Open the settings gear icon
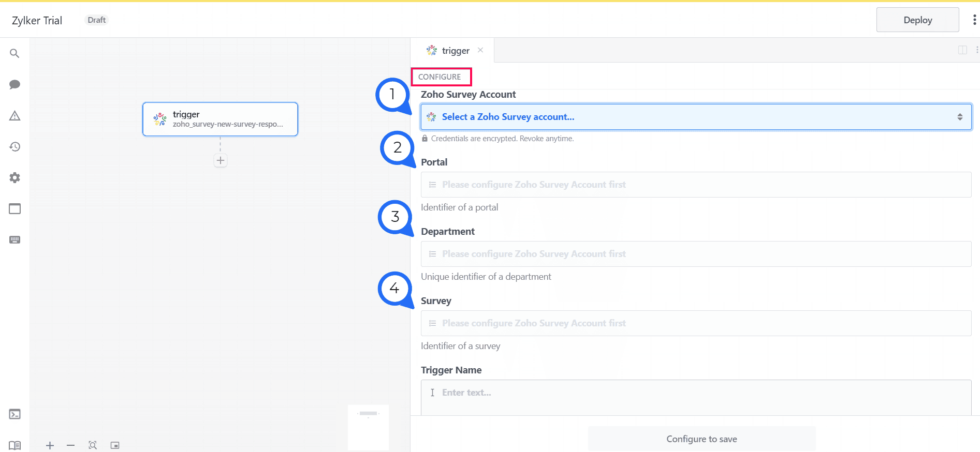Image resolution: width=980 pixels, height=452 pixels. pos(14,177)
